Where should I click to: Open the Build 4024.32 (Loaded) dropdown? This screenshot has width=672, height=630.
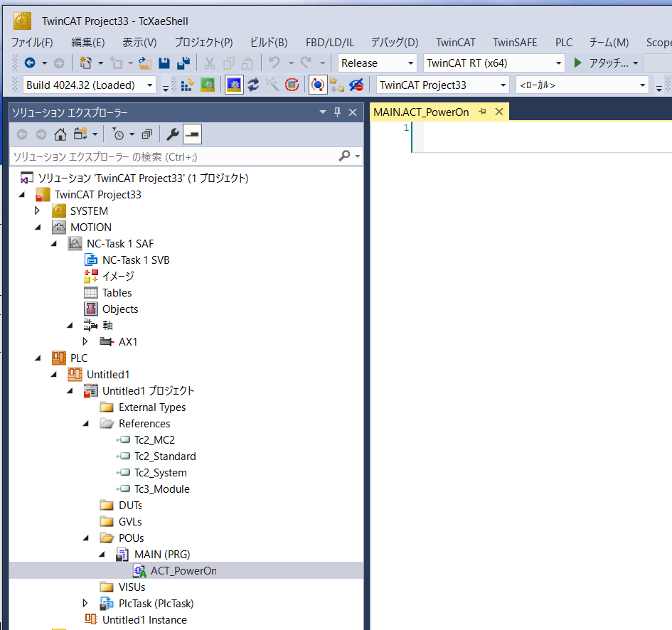(x=149, y=85)
